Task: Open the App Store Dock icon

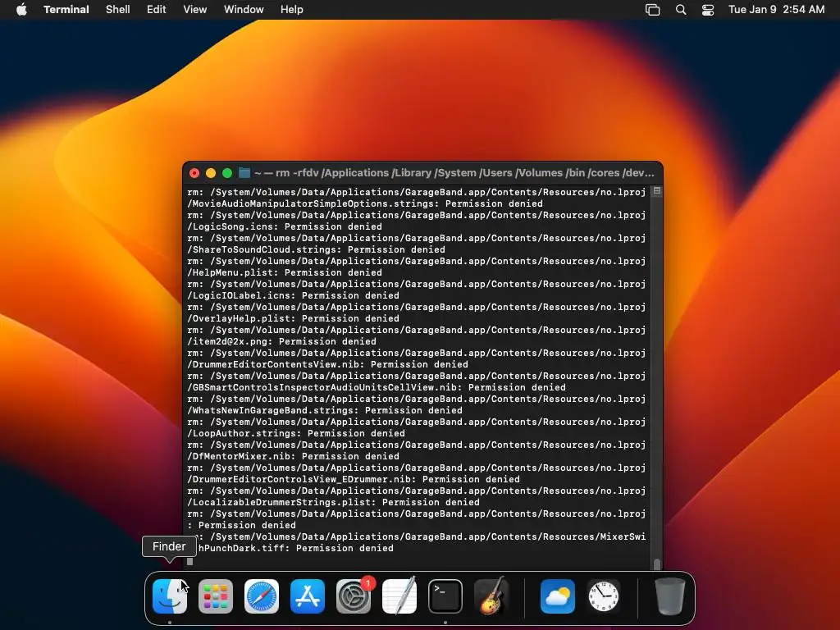Action: point(308,596)
